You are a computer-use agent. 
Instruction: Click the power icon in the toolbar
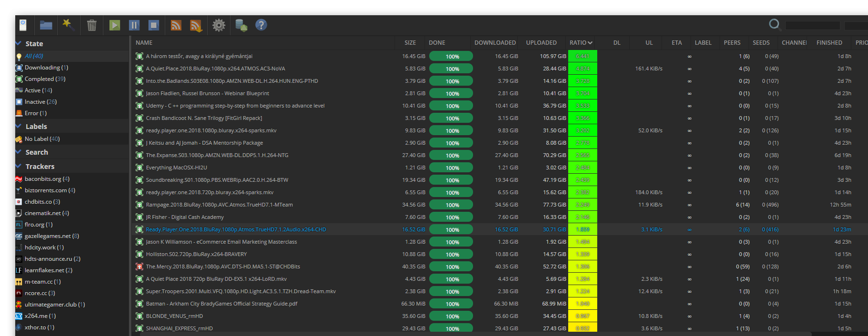(23, 25)
